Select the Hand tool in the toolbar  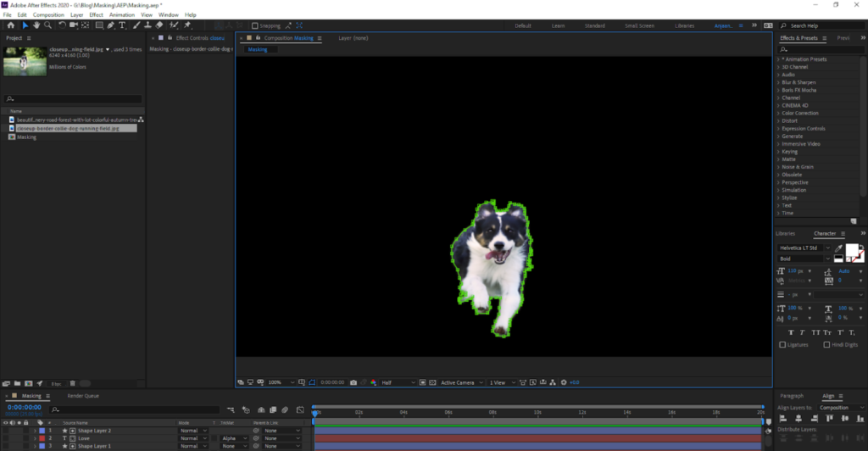tap(36, 25)
